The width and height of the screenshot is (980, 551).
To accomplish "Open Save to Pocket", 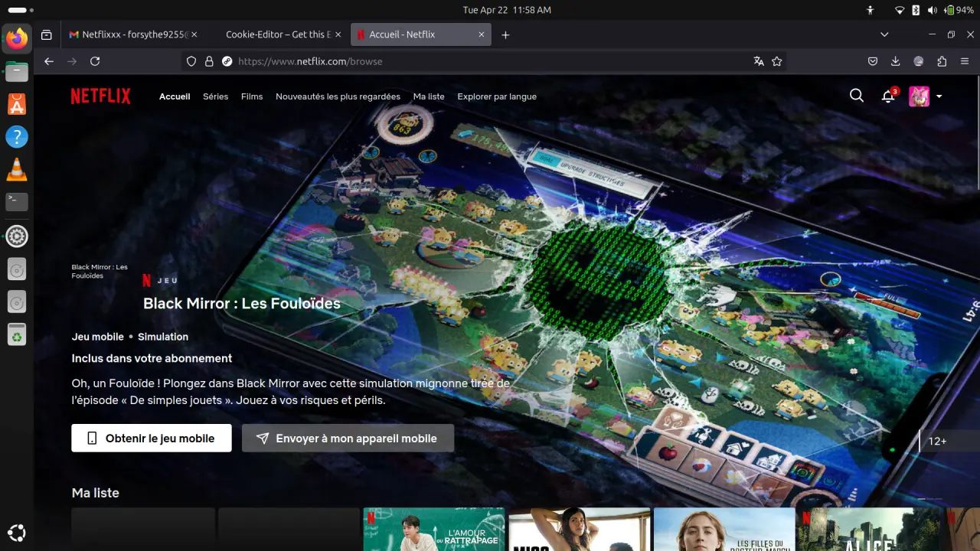I will tap(872, 61).
